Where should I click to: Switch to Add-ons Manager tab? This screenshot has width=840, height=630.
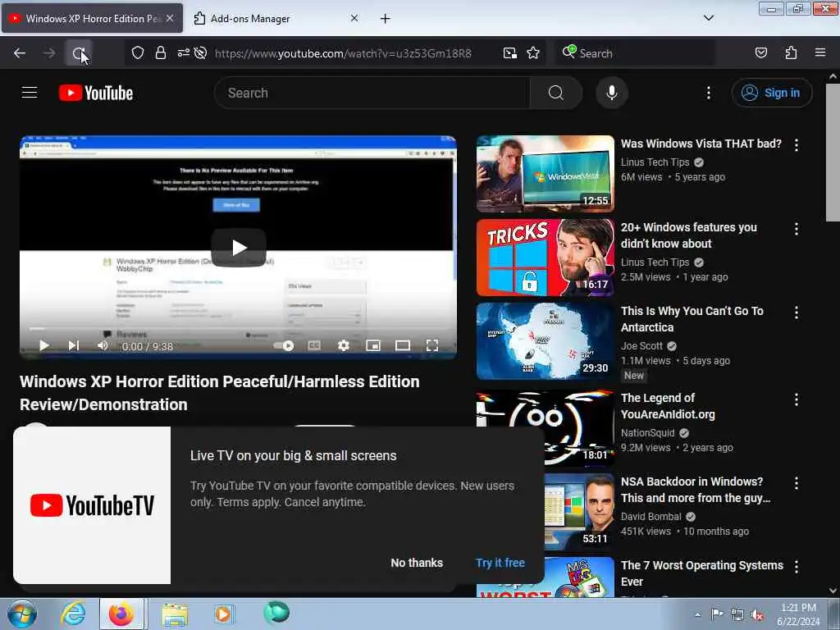tap(276, 19)
